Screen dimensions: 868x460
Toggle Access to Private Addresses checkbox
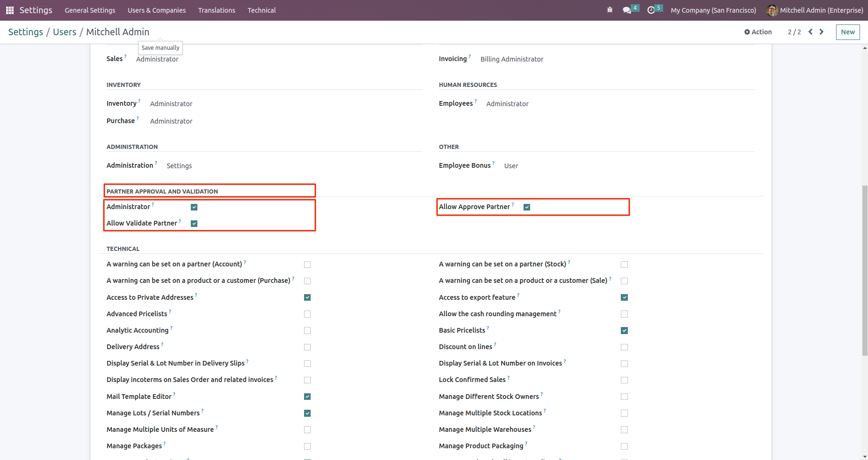307,297
